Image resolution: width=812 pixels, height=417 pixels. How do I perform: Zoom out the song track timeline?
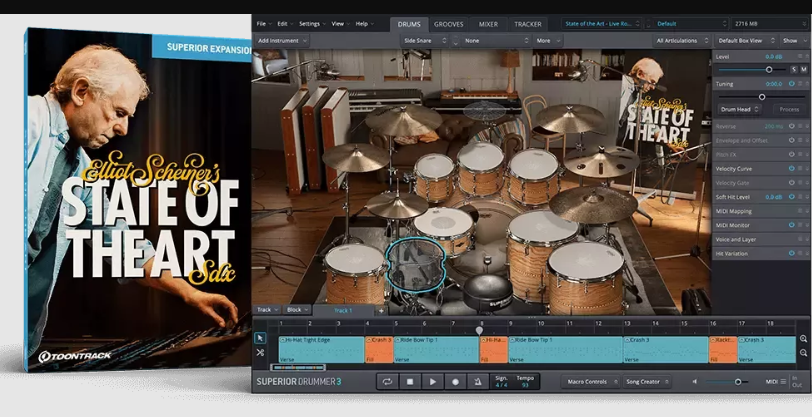(803, 353)
